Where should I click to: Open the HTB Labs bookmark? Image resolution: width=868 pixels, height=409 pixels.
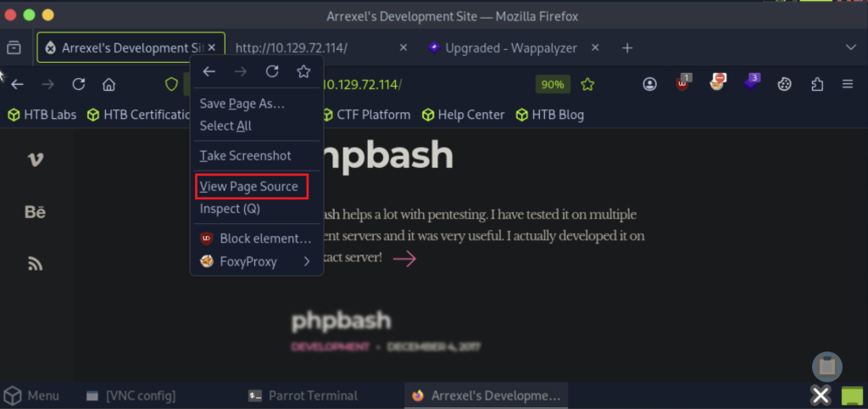click(42, 115)
